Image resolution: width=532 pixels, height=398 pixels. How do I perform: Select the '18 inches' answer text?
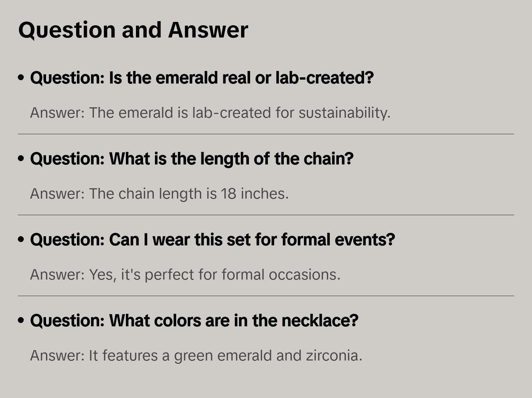coord(254,194)
